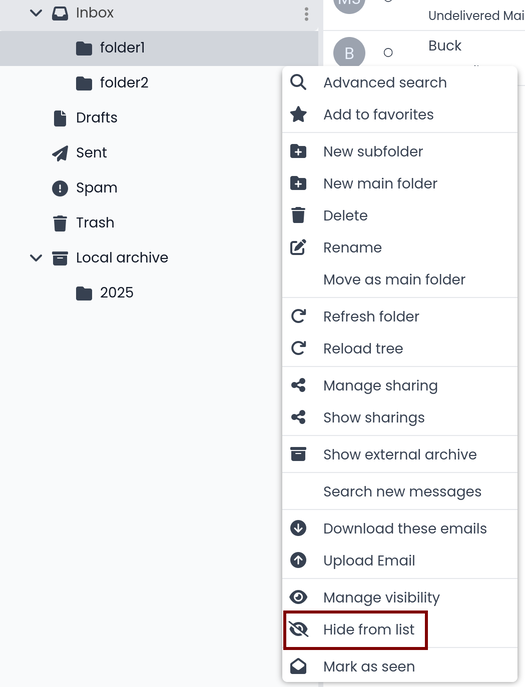This screenshot has width=525, height=687.
Task: Click the Delete trash icon in menu
Action: [x=298, y=215]
